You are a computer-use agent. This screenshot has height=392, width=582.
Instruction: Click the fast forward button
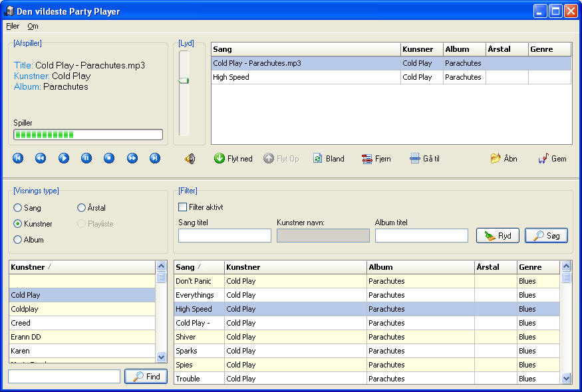coord(132,158)
